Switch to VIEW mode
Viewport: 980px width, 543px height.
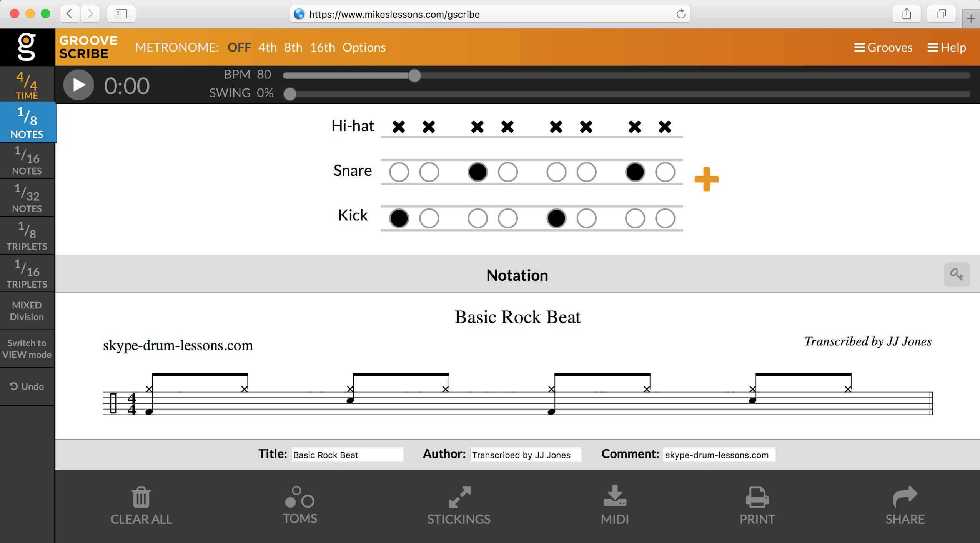(27, 348)
